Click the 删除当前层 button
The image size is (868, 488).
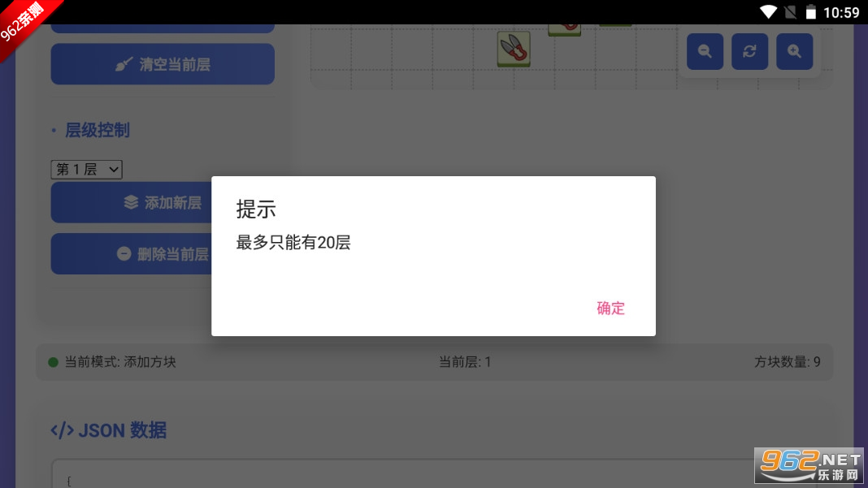pos(132,254)
